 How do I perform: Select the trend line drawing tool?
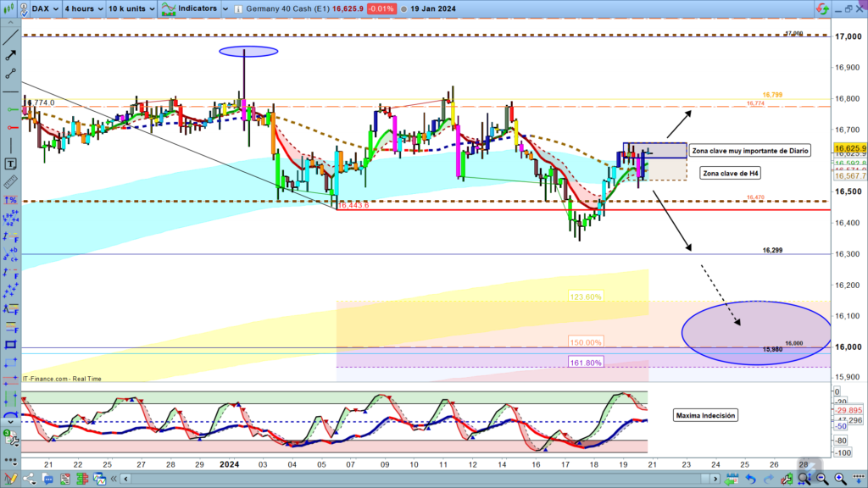11,35
